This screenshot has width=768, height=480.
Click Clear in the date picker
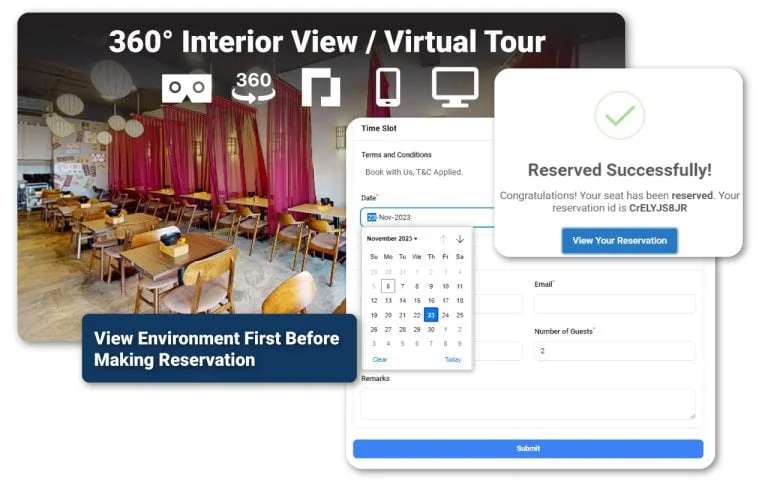coord(380,359)
